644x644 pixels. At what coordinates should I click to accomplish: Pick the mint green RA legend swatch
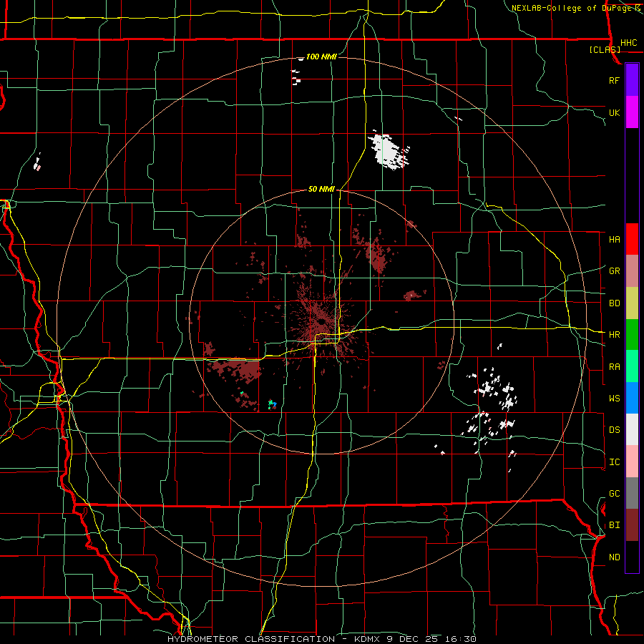tap(632, 366)
